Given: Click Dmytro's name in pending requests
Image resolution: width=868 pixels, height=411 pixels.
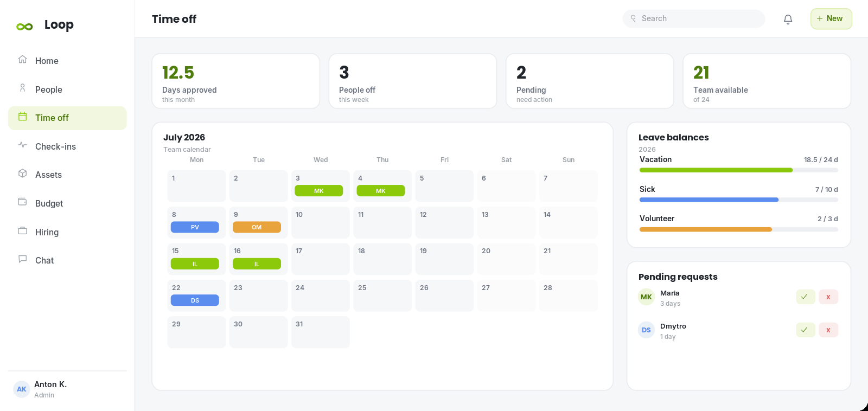Looking at the screenshot, I should (x=673, y=326).
